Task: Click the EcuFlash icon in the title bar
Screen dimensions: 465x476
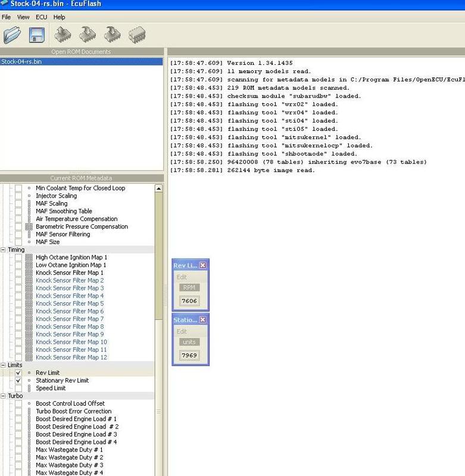Action: point(4,4)
